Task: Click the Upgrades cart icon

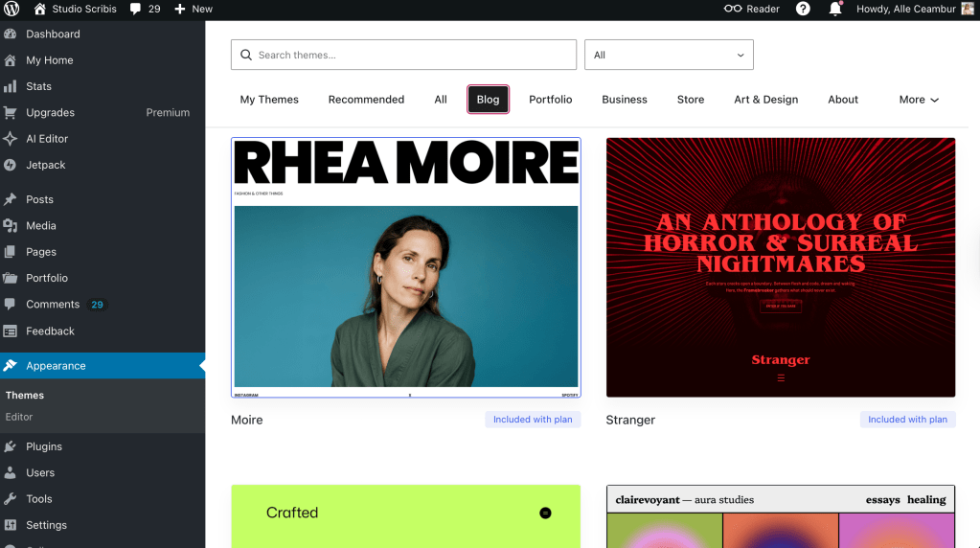Action: (x=10, y=112)
